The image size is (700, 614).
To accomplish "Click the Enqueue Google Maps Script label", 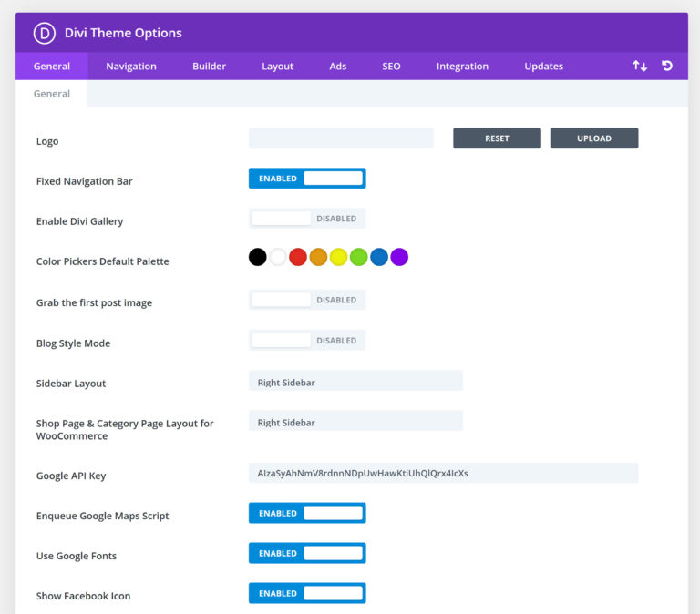I will pos(103,516).
